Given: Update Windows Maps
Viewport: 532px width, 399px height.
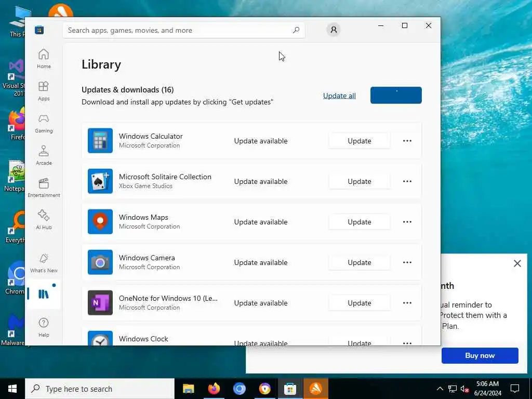Looking at the screenshot, I should (360, 222).
